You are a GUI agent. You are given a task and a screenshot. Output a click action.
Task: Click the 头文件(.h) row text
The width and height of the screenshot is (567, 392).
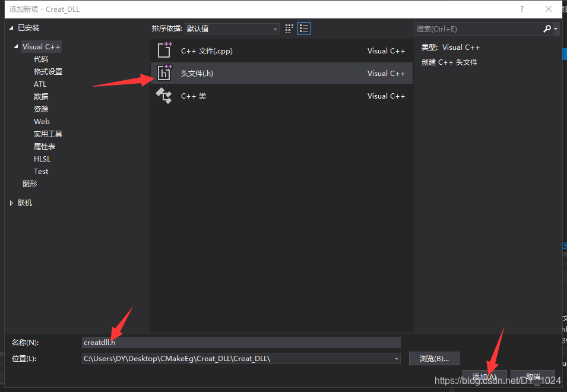click(x=197, y=74)
